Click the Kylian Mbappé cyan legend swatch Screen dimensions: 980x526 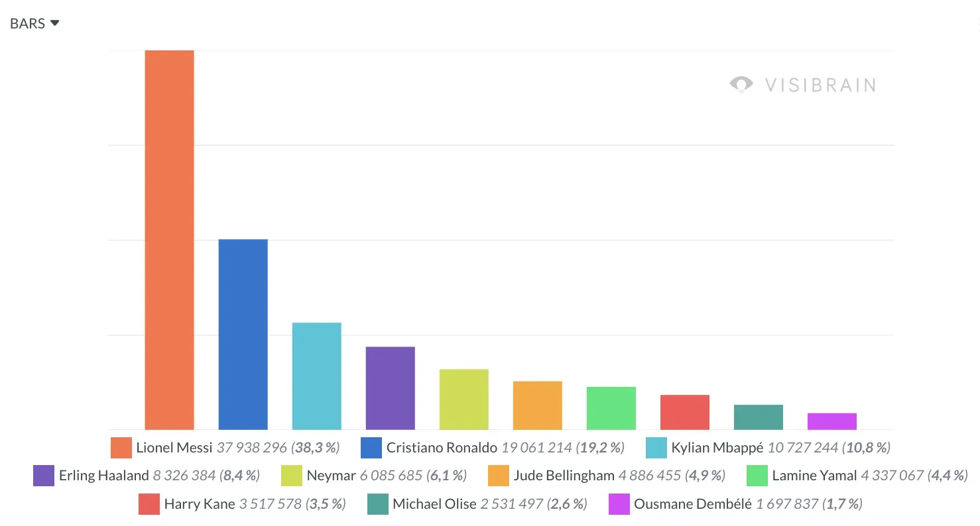[656, 447]
